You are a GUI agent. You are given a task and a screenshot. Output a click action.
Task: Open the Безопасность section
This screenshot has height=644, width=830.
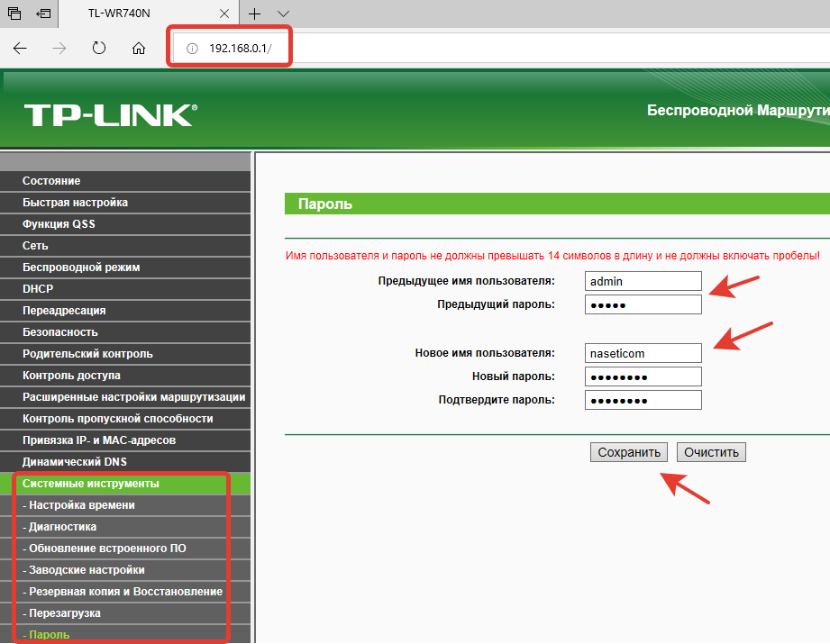point(125,332)
